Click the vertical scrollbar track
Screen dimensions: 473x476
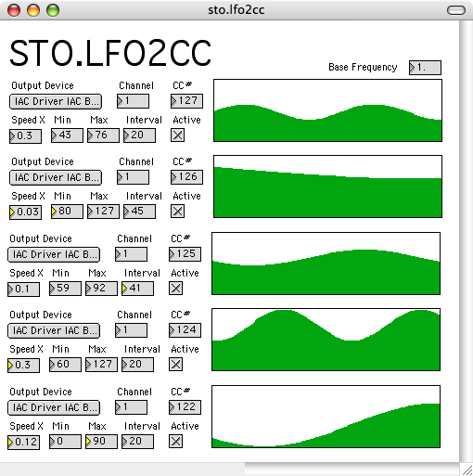click(467, 241)
